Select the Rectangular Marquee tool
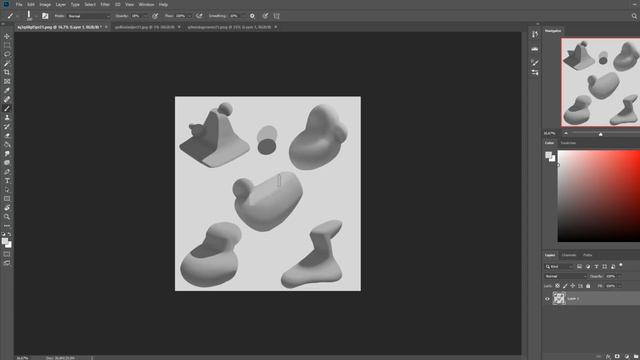Screen dimensions: 640x360 pos(7,45)
